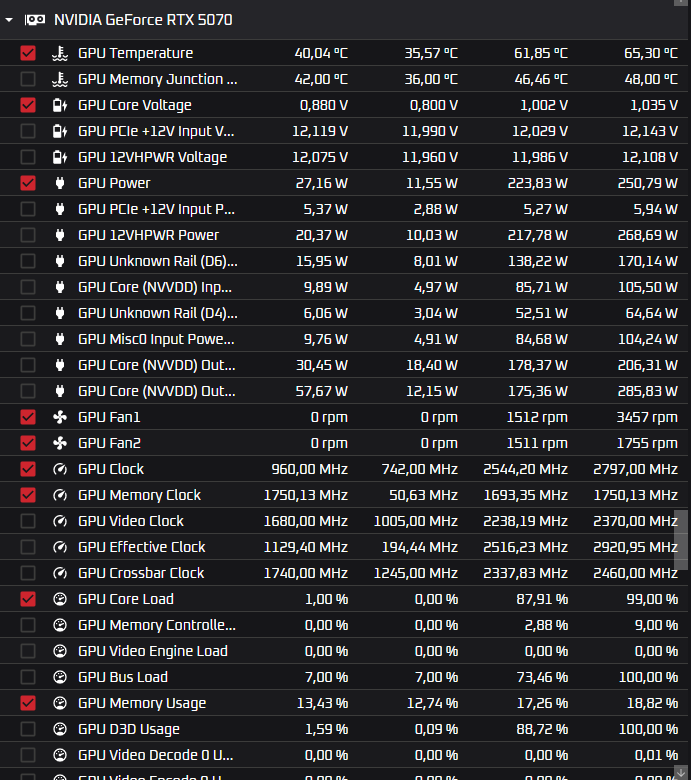691x780 pixels.
Task: Click the load icon for GPU D3D Usage
Action: 60,729
